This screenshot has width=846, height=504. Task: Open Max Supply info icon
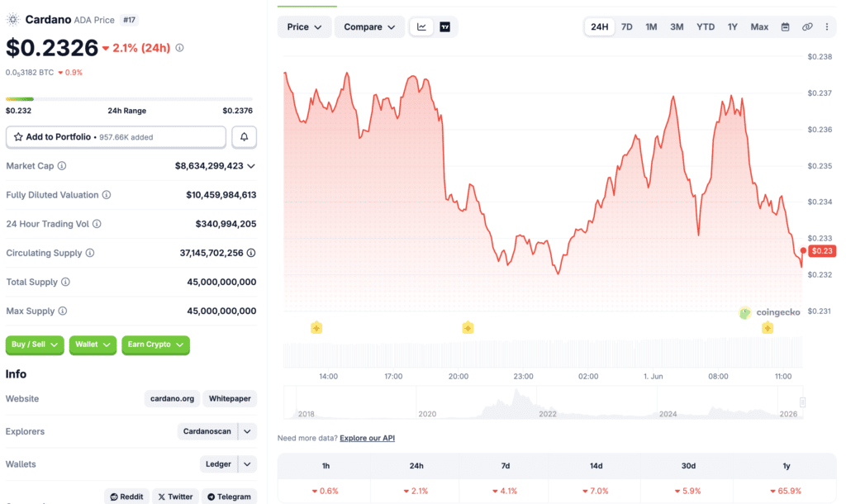click(63, 311)
